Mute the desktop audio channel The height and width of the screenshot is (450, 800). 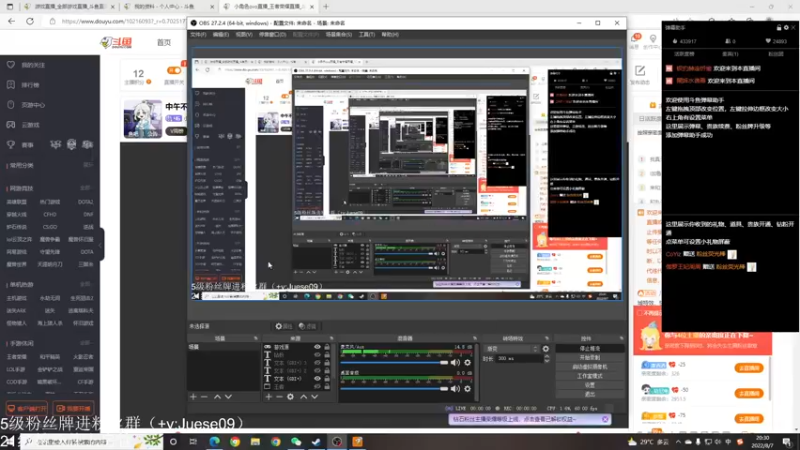tap(455, 388)
